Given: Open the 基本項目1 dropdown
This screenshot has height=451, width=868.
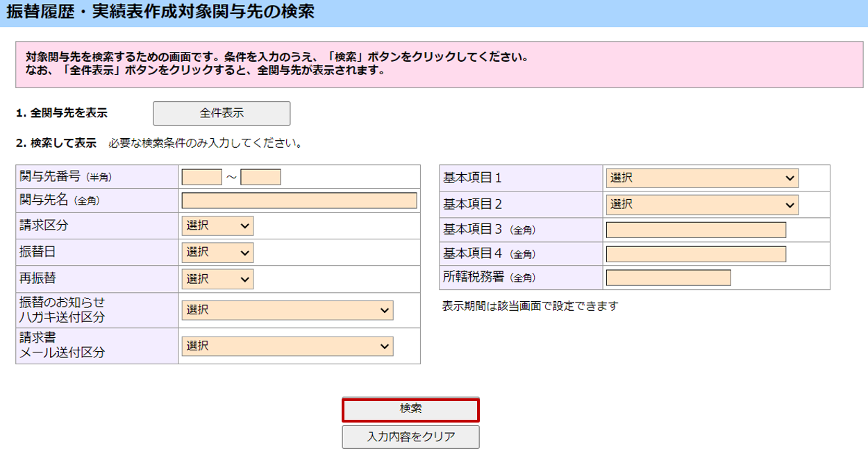Looking at the screenshot, I should [x=701, y=178].
